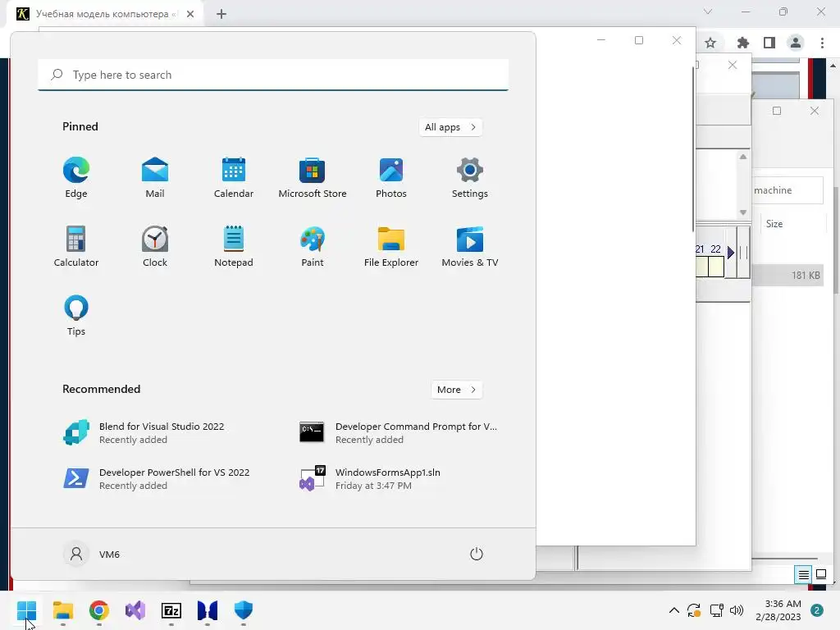The height and width of the screenshot is (630, 840).
Task: Open the dark blue M taskbar app
Action: click(208, 610)
